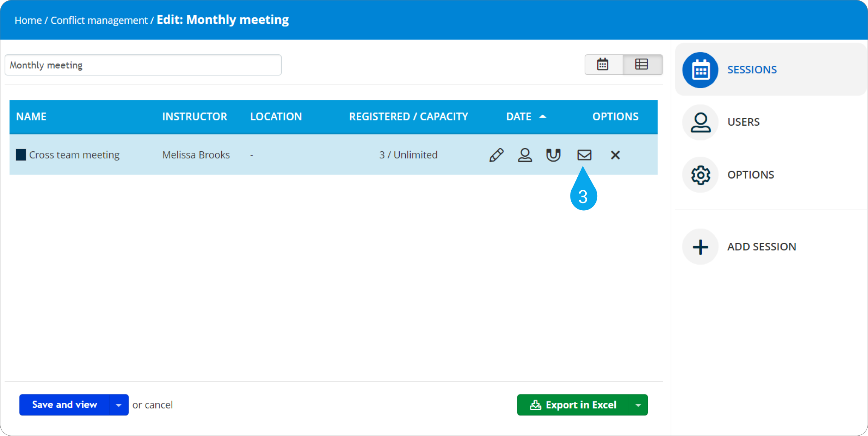Delete session with the X icon

coord(615,155)
